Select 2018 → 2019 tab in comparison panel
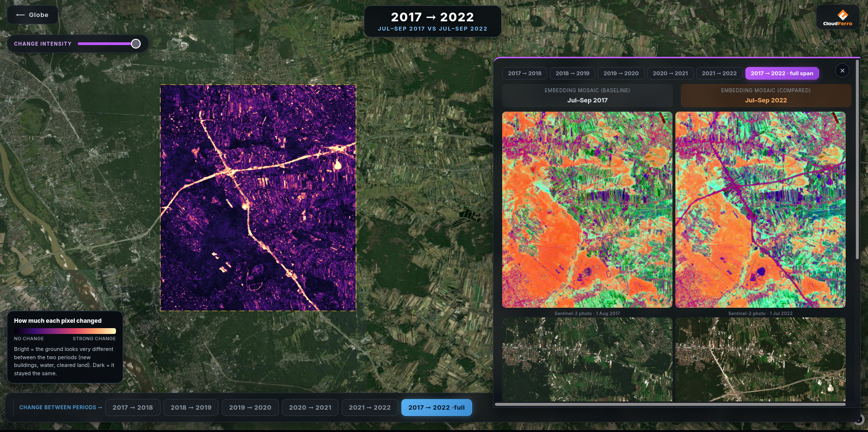This screenshot has width=868, height=432. coord(573,73)
